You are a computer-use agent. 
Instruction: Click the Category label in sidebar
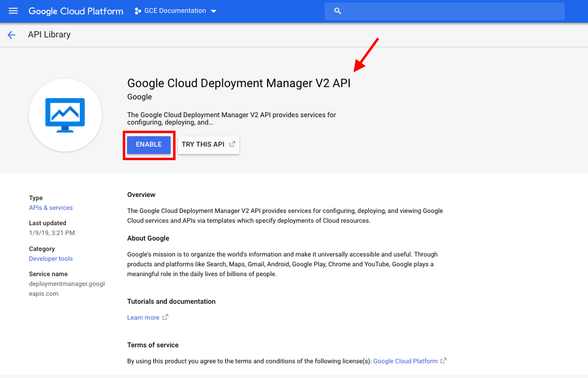[x=42, y=249]
